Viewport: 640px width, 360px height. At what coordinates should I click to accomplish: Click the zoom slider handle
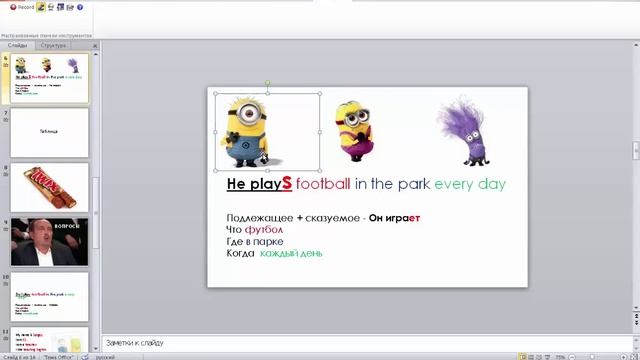pyautogui.click(x=592, y=357)
